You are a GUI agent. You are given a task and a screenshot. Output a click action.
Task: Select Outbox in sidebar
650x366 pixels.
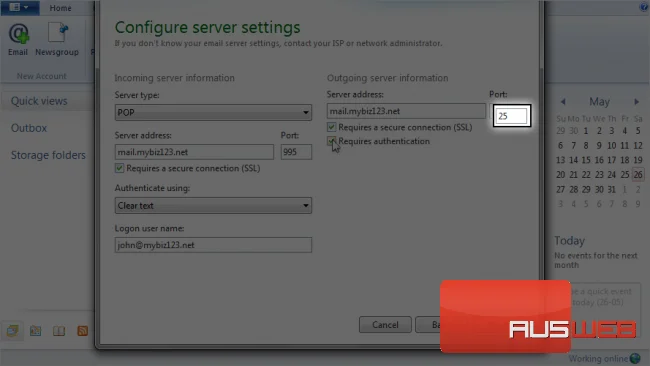tap(29, 128)
